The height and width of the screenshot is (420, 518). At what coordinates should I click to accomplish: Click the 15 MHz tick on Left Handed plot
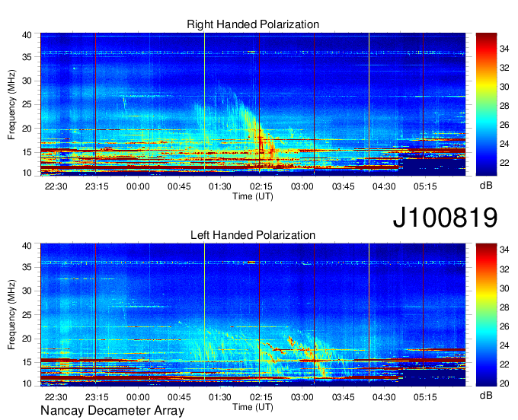[x=27, y=362]
